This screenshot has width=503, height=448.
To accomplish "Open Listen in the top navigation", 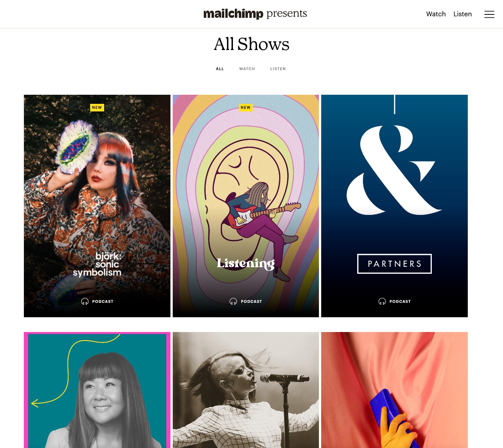I will pyautogui.click(x=462, y=14).
